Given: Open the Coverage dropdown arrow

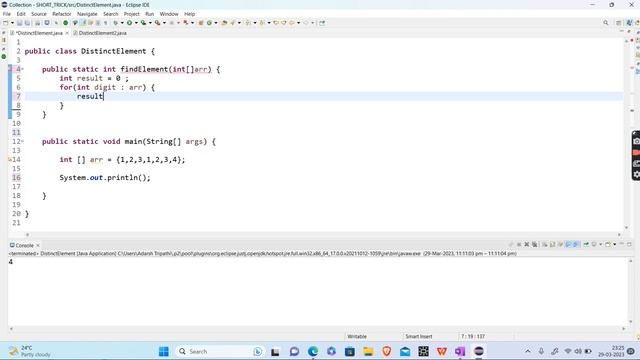Looking at the screenshot, I should coord(150,23).
